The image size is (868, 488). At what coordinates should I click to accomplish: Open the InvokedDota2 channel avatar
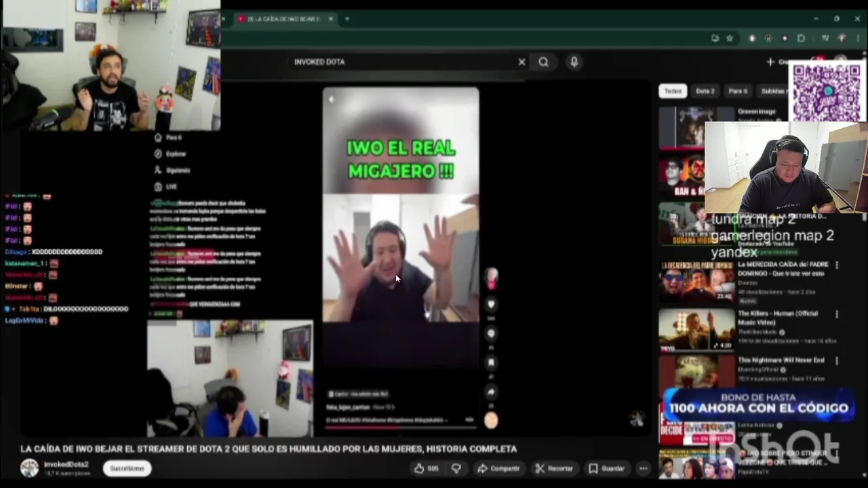pyautogui.click(x=29, y=468)
